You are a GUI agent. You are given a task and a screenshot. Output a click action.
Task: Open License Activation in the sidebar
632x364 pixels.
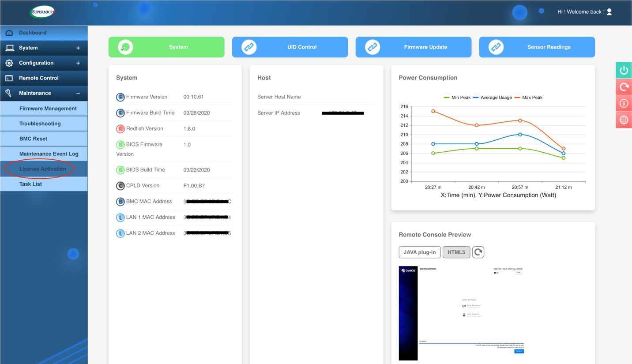click(x=42, y=169)
